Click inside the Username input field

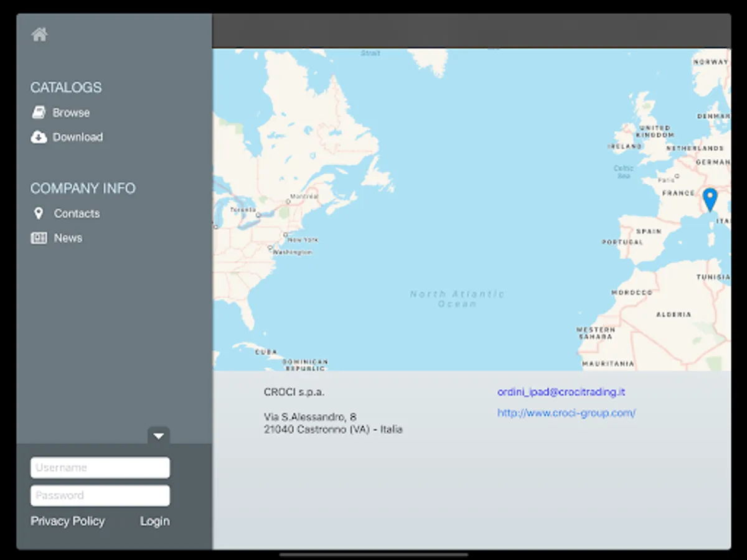100,467
